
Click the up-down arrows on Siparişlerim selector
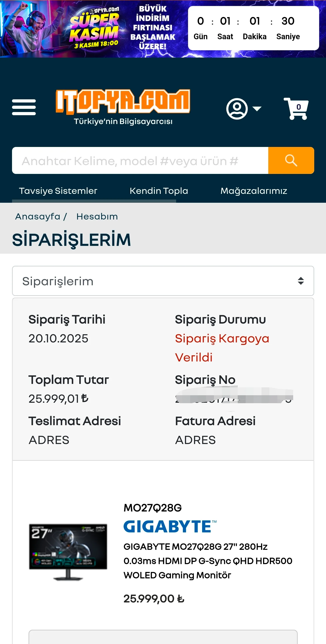point(301,281)
